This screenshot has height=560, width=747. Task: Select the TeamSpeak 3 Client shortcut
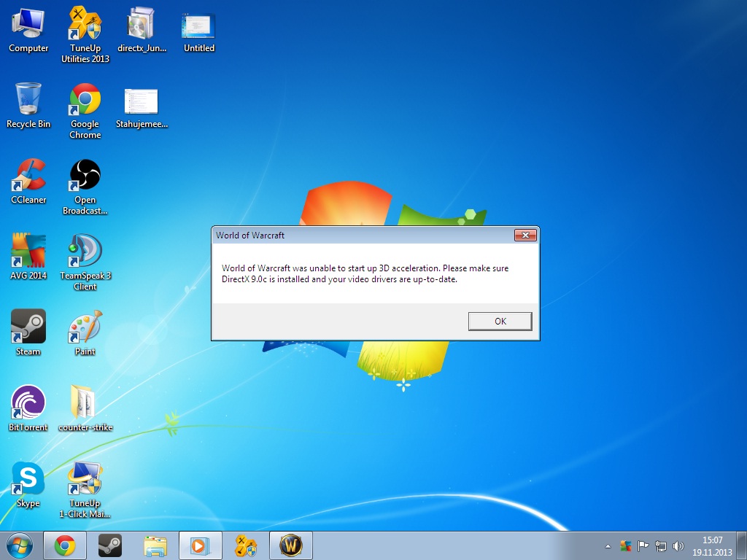(x=85, y=262)
